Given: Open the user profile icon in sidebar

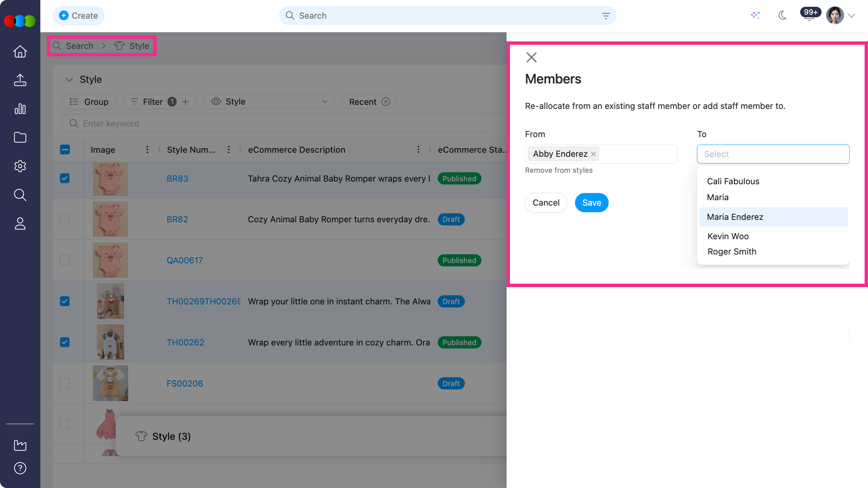Looking at the screenshot, I should 20,224.
